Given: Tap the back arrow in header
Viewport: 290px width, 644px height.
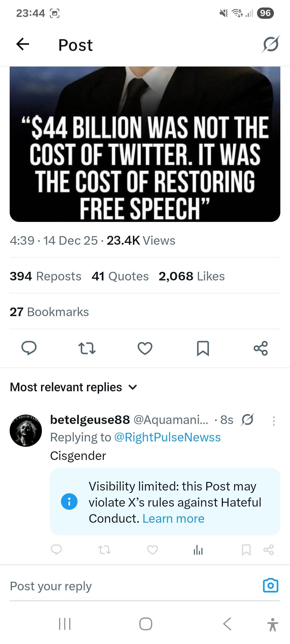Looking at the screenshot, I should [x=23, y=44].
